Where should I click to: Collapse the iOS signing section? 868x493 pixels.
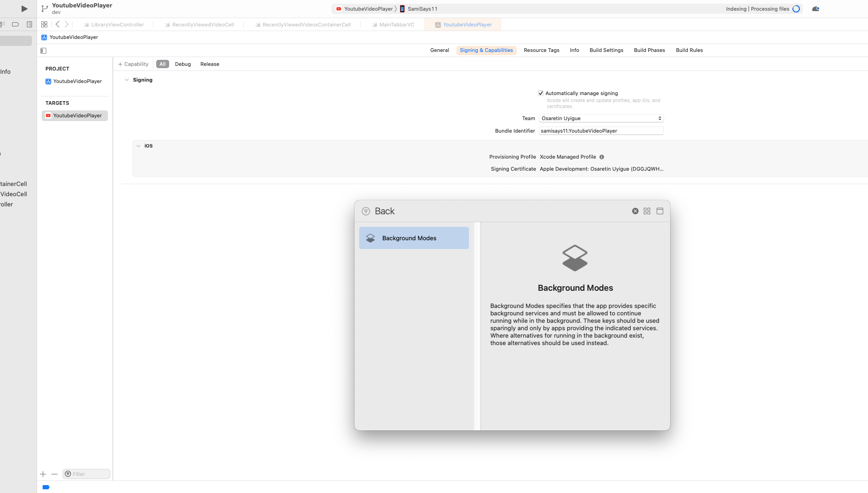click(x=139, y=146)
